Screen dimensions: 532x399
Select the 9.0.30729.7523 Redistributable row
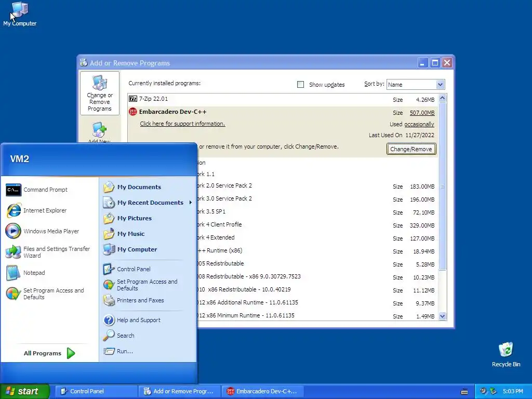click(317, 277)
